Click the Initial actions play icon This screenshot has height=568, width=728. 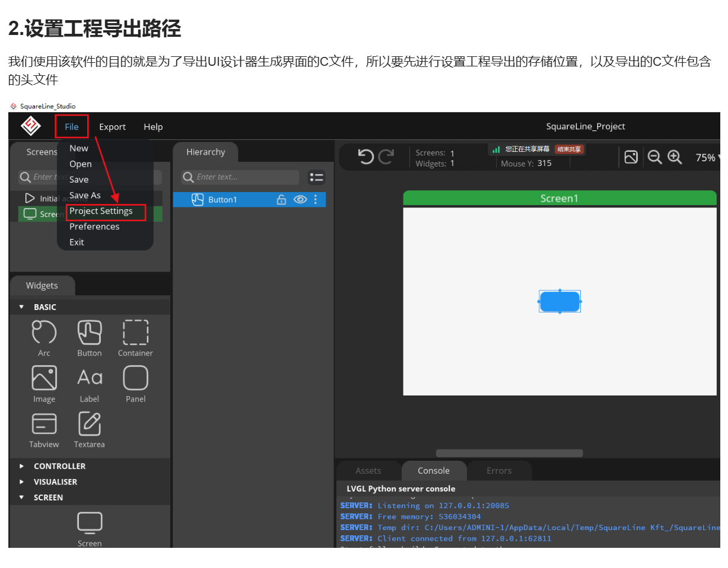30,198
